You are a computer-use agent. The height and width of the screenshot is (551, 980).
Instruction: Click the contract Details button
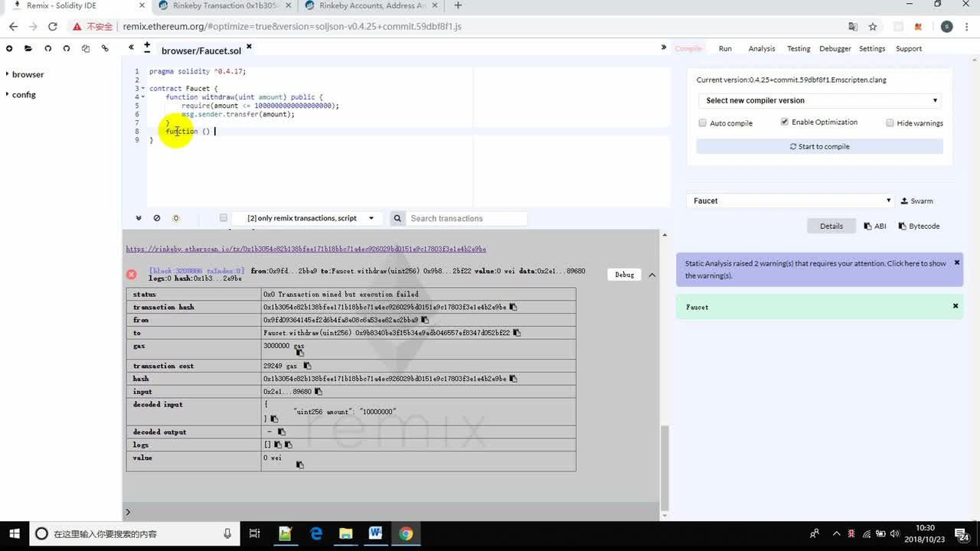click(831, 226)
